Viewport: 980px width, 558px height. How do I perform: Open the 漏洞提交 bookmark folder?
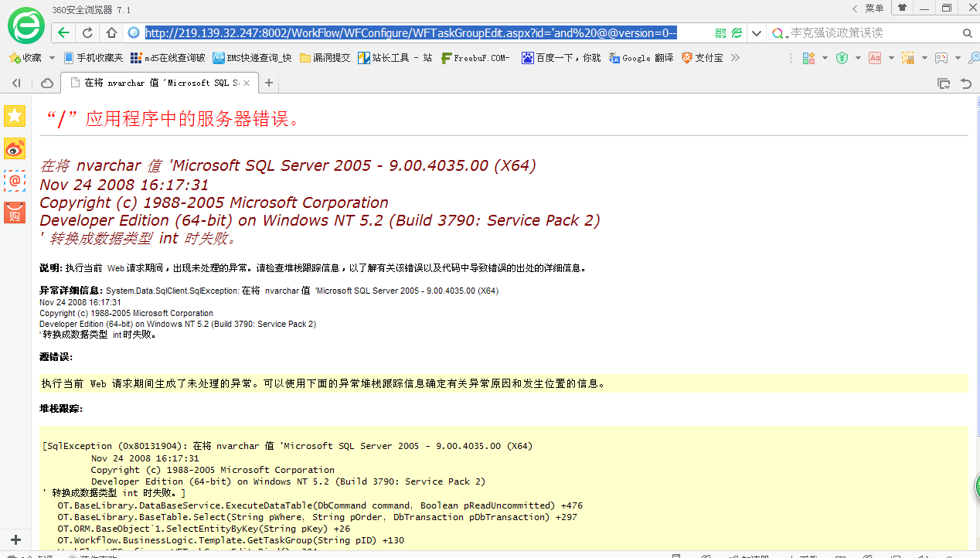pos(325,58)
